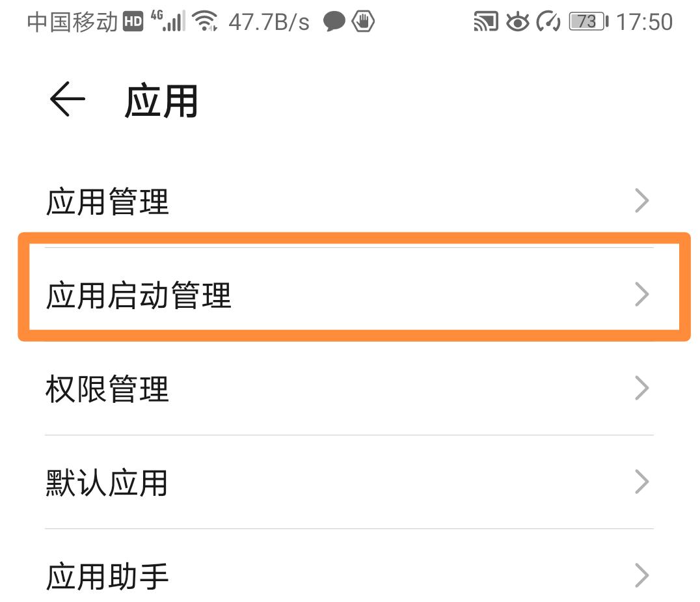Expand 默认应用 via its chevron arrow
This screenshot has height=602, width=700.
(x=641, y=482)
